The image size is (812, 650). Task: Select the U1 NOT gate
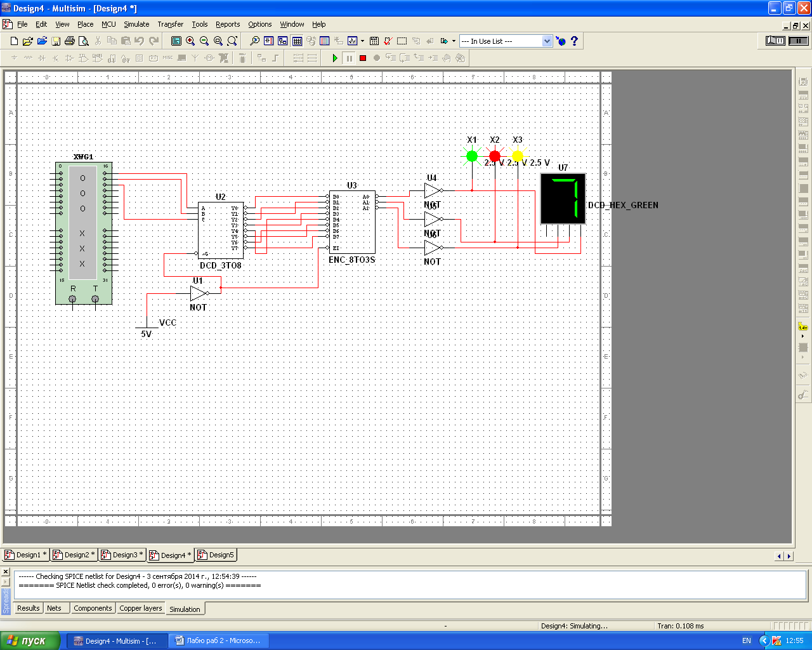199,293
